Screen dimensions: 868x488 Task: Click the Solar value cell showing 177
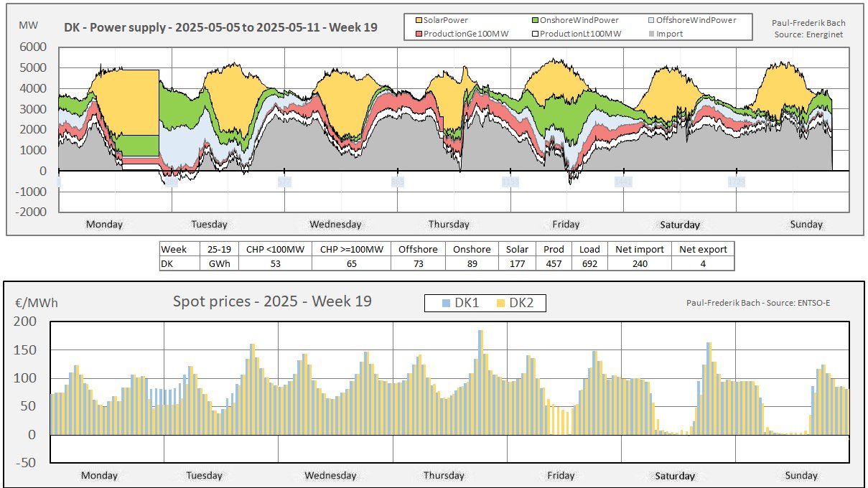517,263
